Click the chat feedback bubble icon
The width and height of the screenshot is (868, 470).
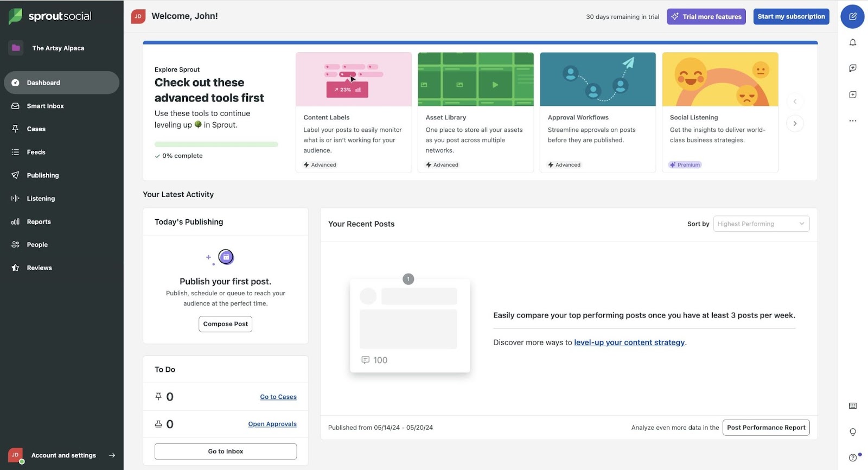point(853,68)
